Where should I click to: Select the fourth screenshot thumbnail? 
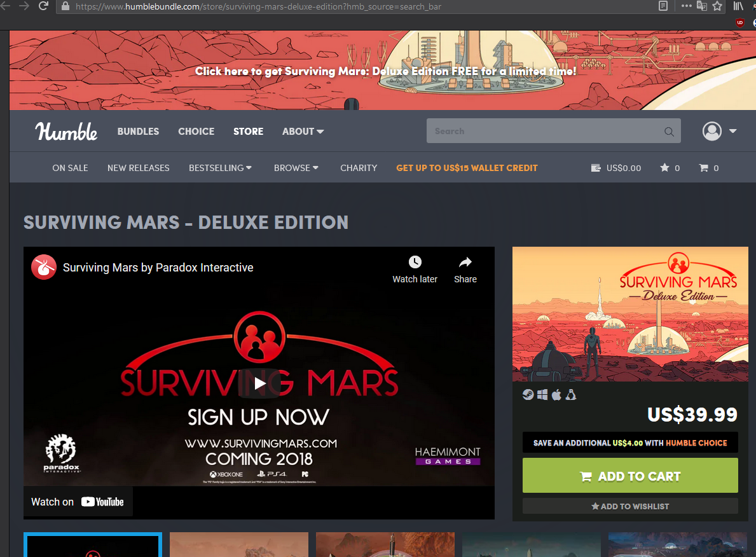(x=532, y=545)
